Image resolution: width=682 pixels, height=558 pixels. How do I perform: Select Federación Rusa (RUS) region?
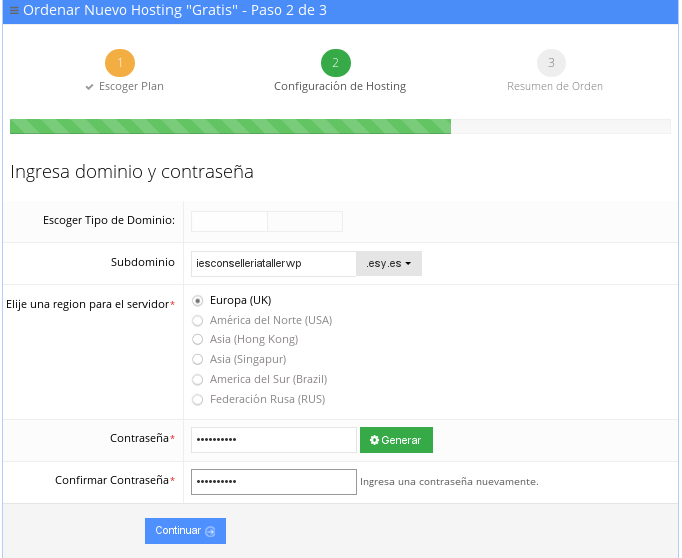[197, 399]
